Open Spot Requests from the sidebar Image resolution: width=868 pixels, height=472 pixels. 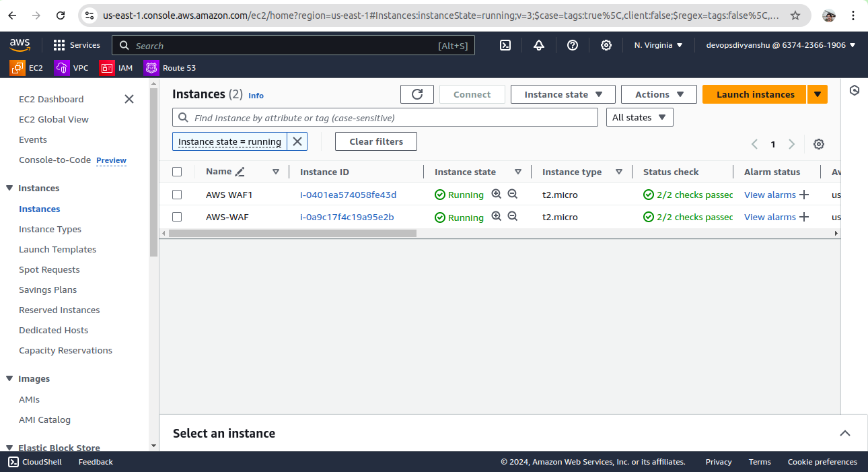[x=49, y=269]
